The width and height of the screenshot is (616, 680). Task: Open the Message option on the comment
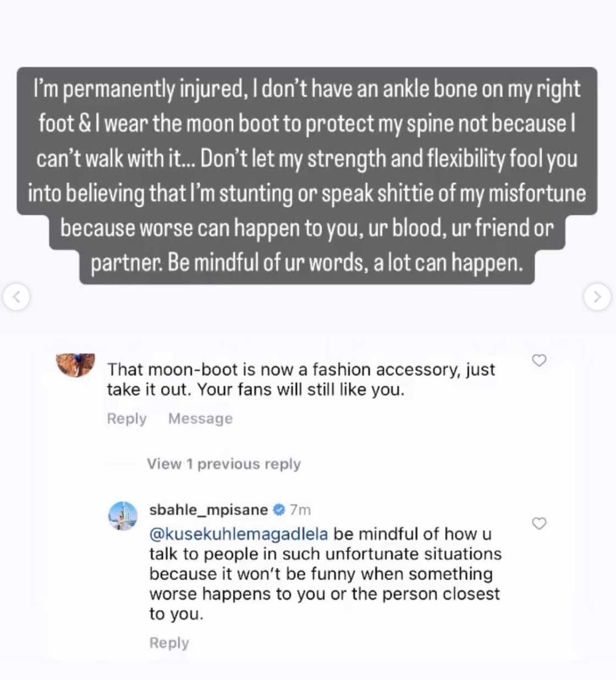tap(200, 418)
